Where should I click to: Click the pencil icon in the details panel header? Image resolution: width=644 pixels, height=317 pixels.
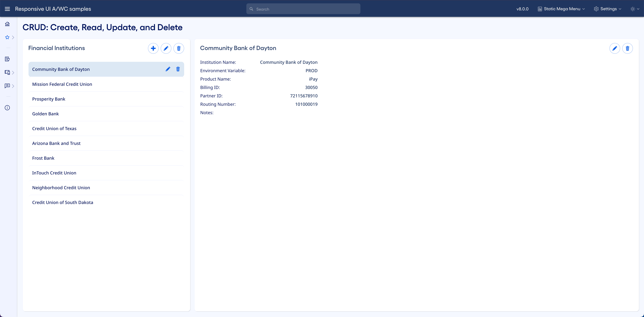(x=614, y=48)
